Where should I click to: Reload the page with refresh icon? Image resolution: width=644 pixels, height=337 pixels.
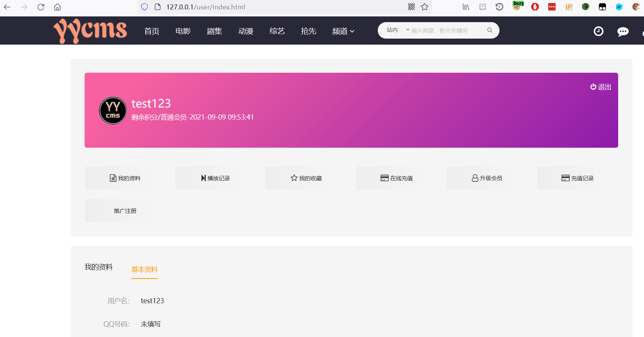coord(41,7)
